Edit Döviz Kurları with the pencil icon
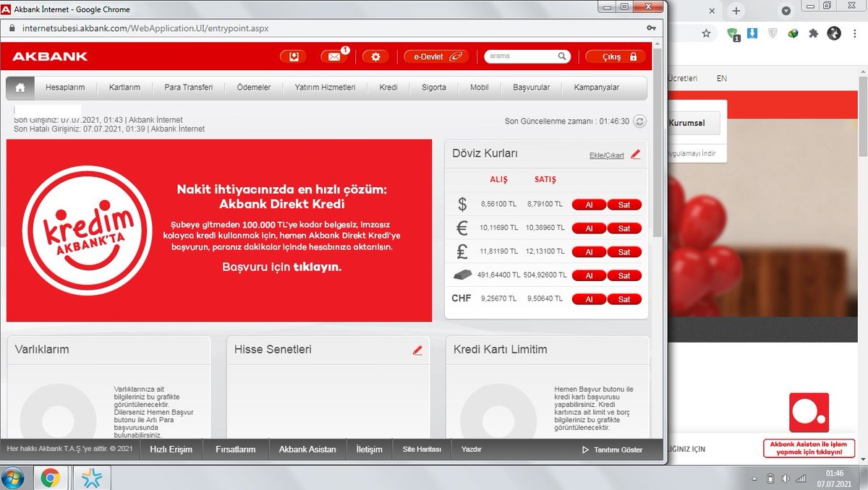The height and width of the screenshot is (490, 868). 636,154
